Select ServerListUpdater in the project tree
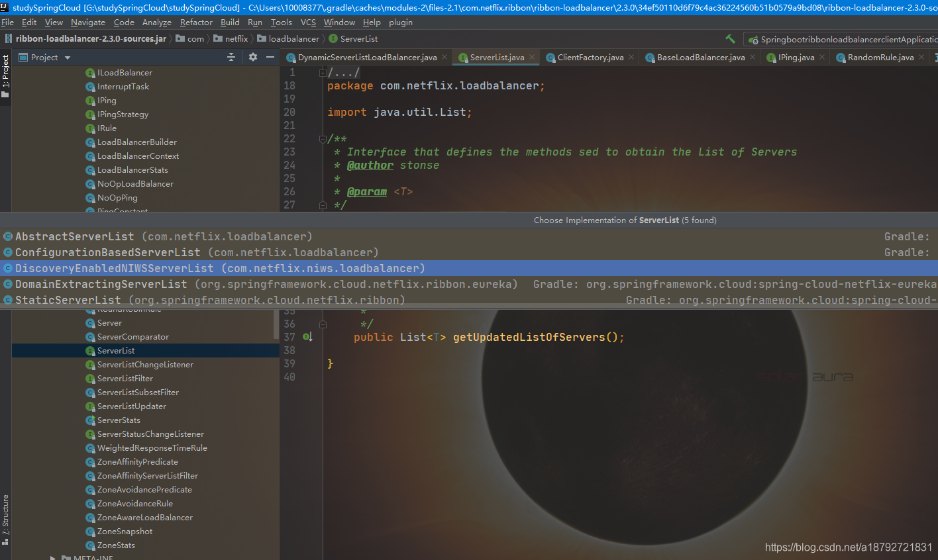 131,406
